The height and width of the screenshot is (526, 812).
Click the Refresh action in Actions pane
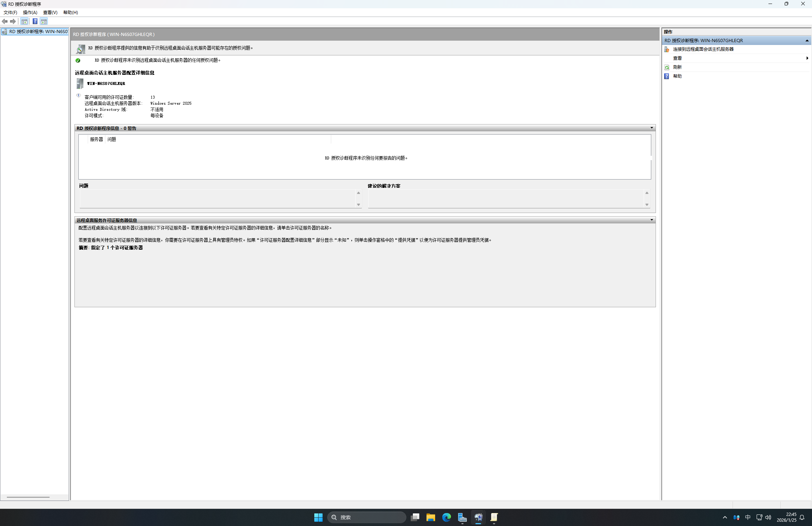(x=677, y=67)
